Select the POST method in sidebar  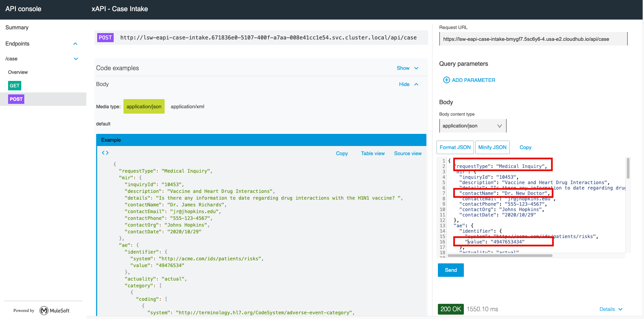point(16,99)
